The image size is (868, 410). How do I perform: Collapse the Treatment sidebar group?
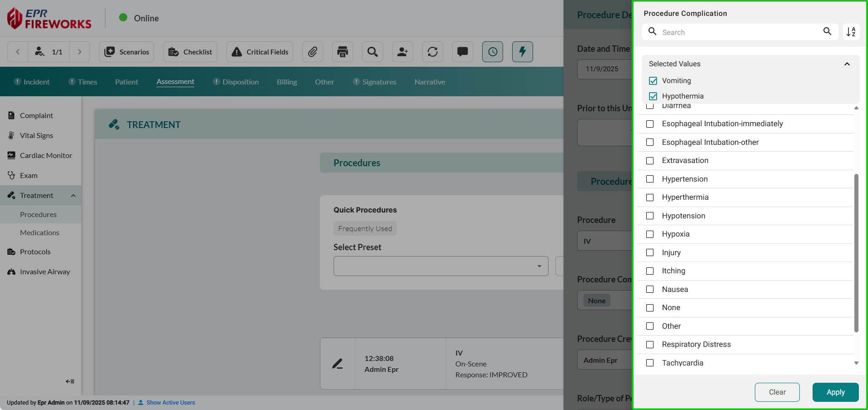[x=73, y=196]
